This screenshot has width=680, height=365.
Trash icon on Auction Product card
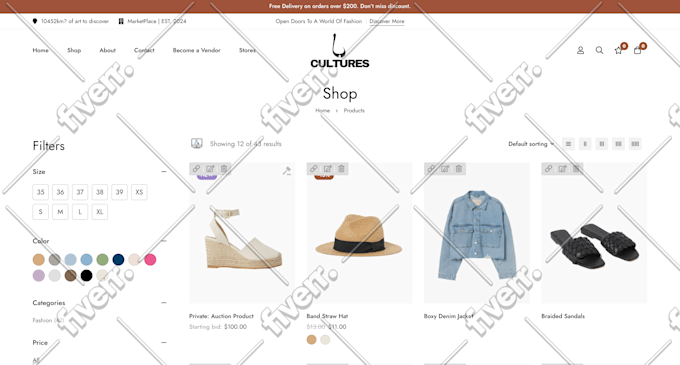224,169
